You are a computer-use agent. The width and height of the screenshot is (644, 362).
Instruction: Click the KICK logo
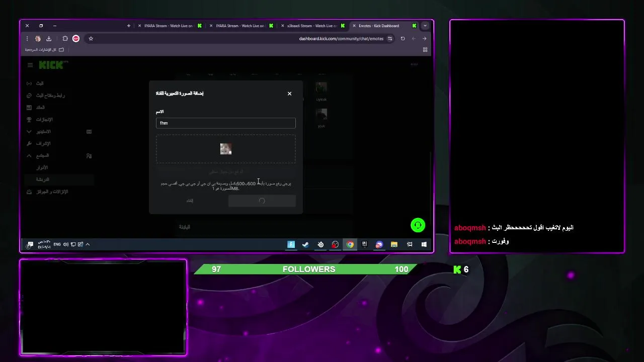(51, 65)
